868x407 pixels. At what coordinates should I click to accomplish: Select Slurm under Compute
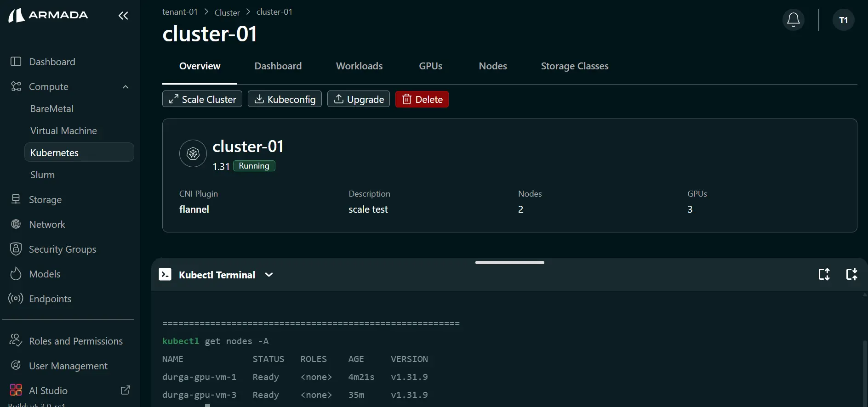pyautogui.click(x=42, y=175)
